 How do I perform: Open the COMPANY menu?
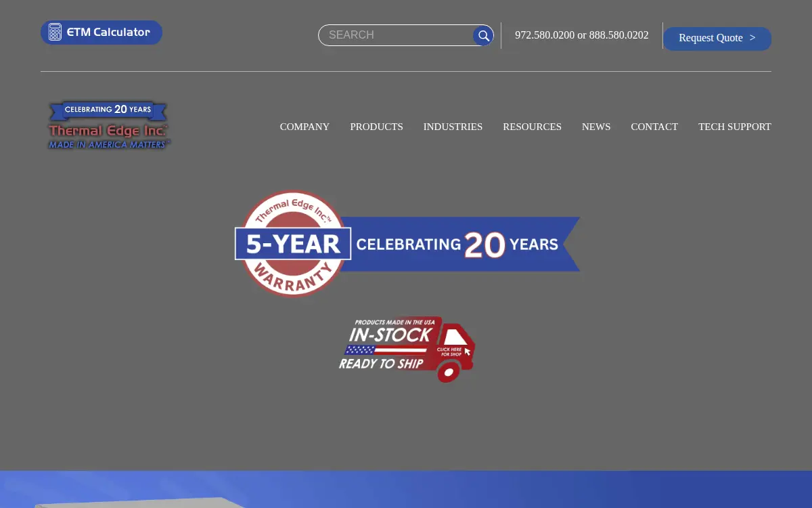[x=304, y=127]
